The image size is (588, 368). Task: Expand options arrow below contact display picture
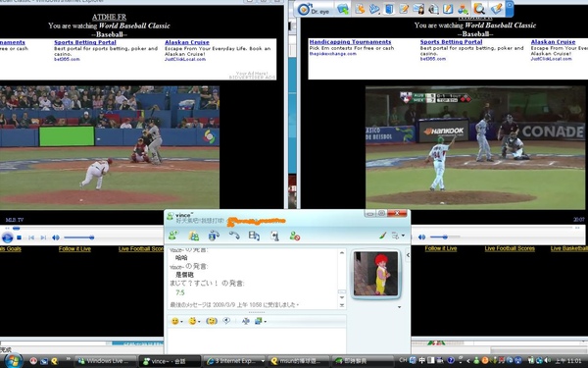tap(400, 307)
